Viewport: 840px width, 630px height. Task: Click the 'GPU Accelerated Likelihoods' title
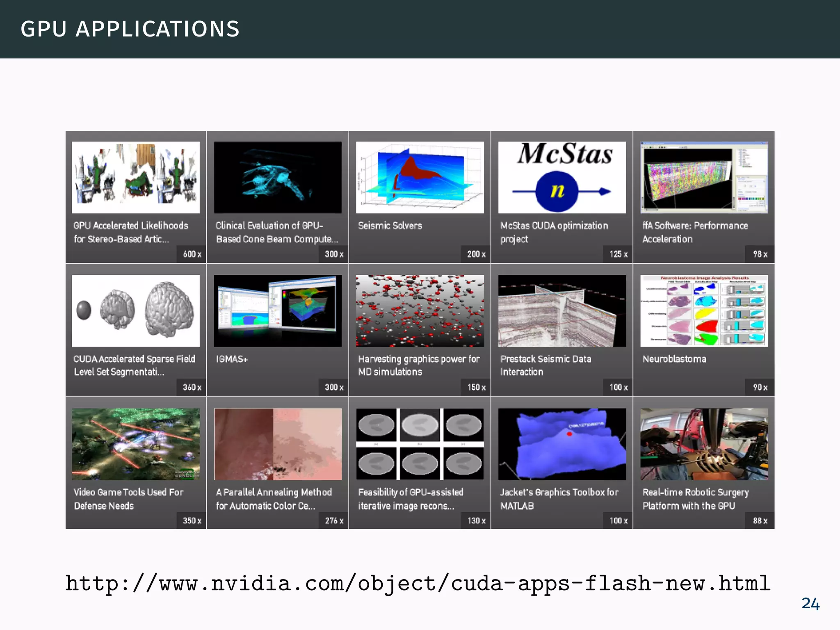(131, 232)
